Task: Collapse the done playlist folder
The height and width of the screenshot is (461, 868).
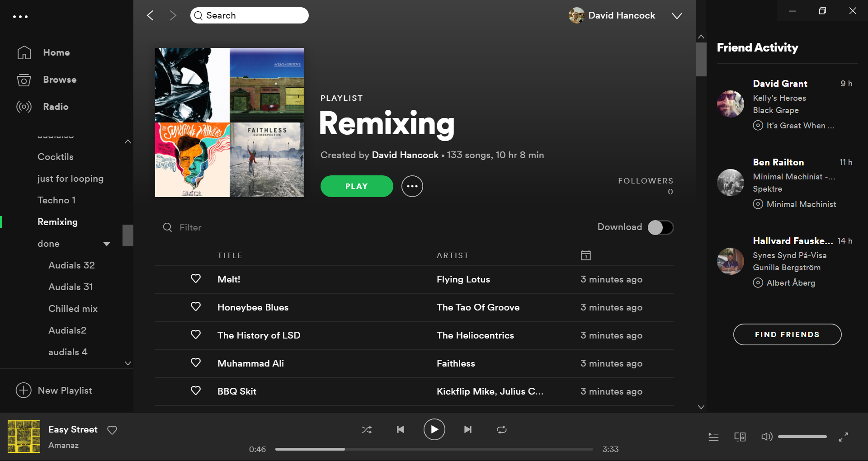Action: (107, 244)
